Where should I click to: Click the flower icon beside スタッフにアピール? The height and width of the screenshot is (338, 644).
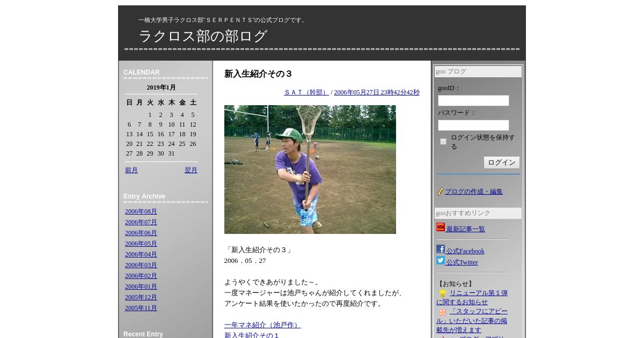click(443, 312)
